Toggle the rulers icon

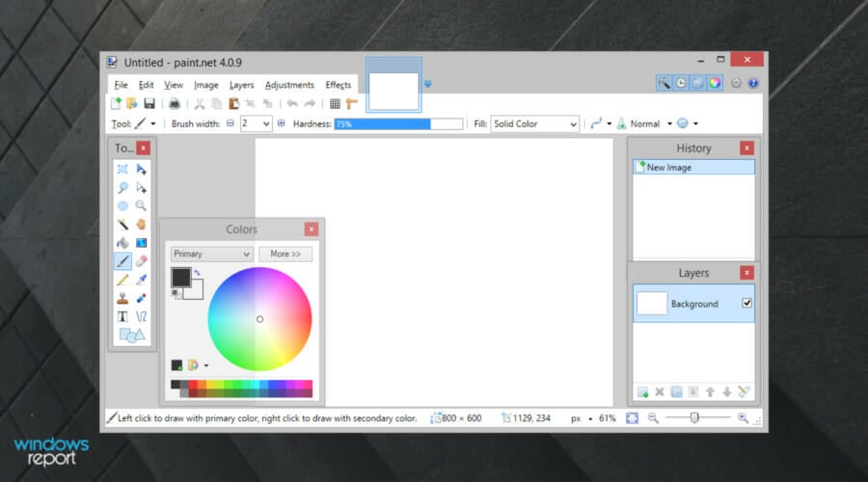[351, 103]
